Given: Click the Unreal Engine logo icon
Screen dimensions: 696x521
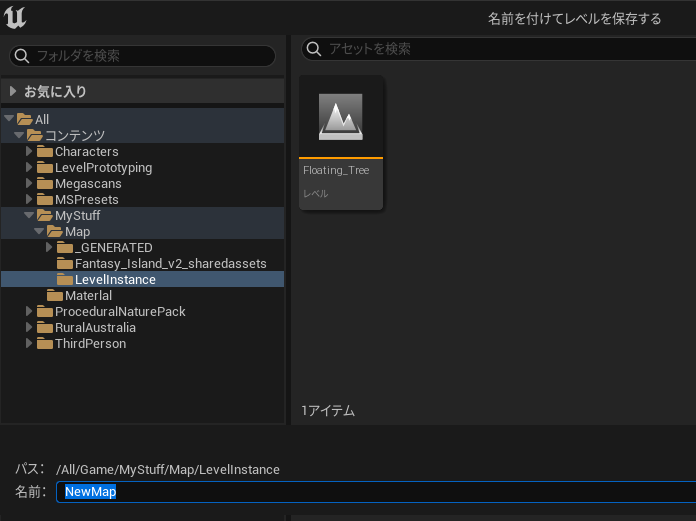Looking at the screenshot, I should 17,18.
